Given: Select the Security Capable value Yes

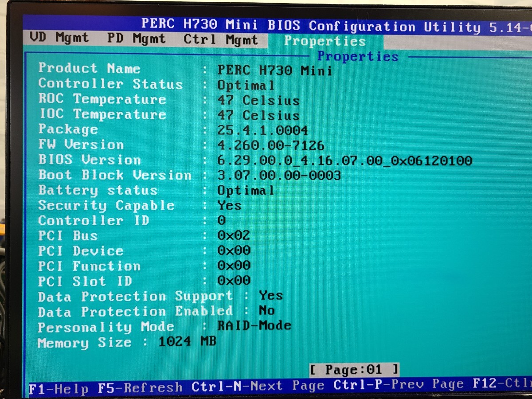Looking at the screenshot, I should click(x=229, y=205).
